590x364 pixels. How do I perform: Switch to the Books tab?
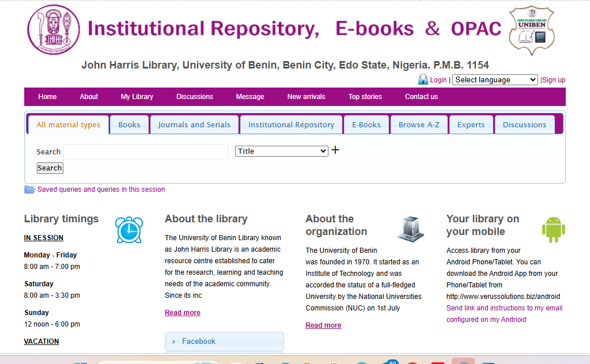[129, 124]
